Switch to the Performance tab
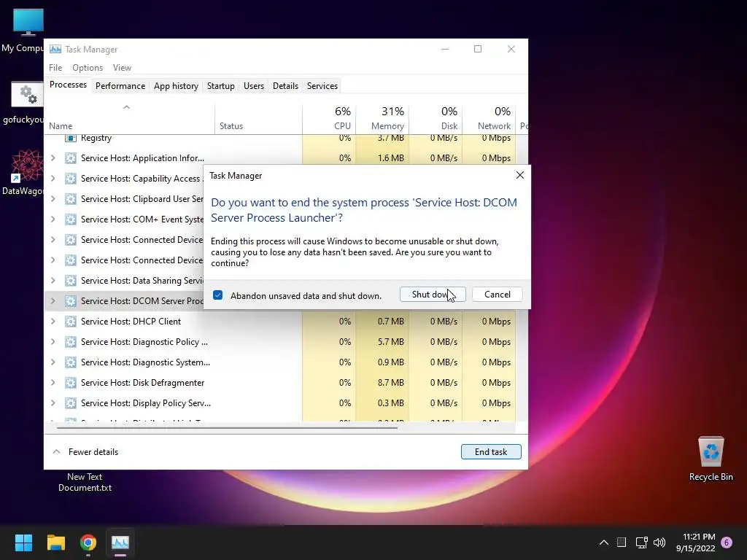The image size is (747, 560). click(120, 86)
